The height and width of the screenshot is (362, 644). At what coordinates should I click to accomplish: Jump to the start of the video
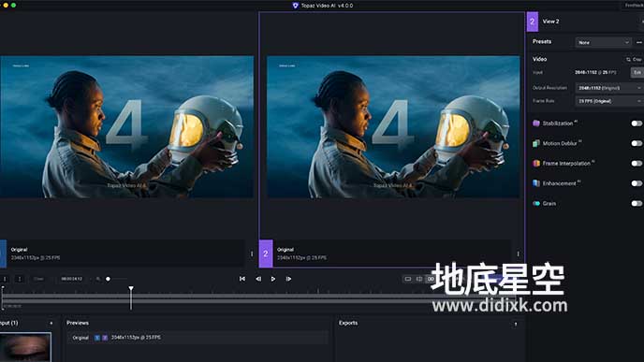[242, 279]
